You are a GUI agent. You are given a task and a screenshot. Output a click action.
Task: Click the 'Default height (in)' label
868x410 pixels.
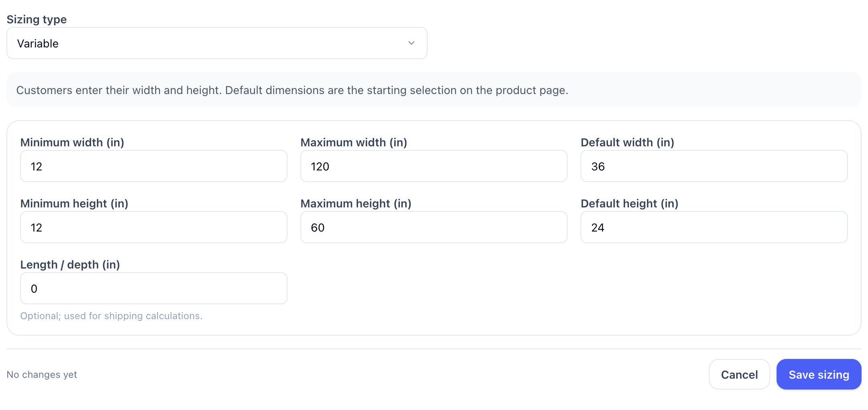tap(629, 203)
